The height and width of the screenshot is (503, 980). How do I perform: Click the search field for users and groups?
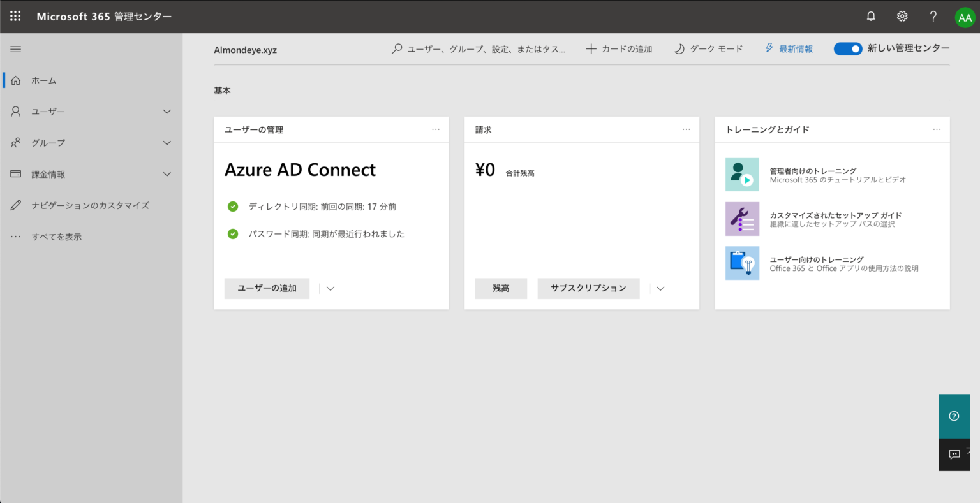pos(479,48)
